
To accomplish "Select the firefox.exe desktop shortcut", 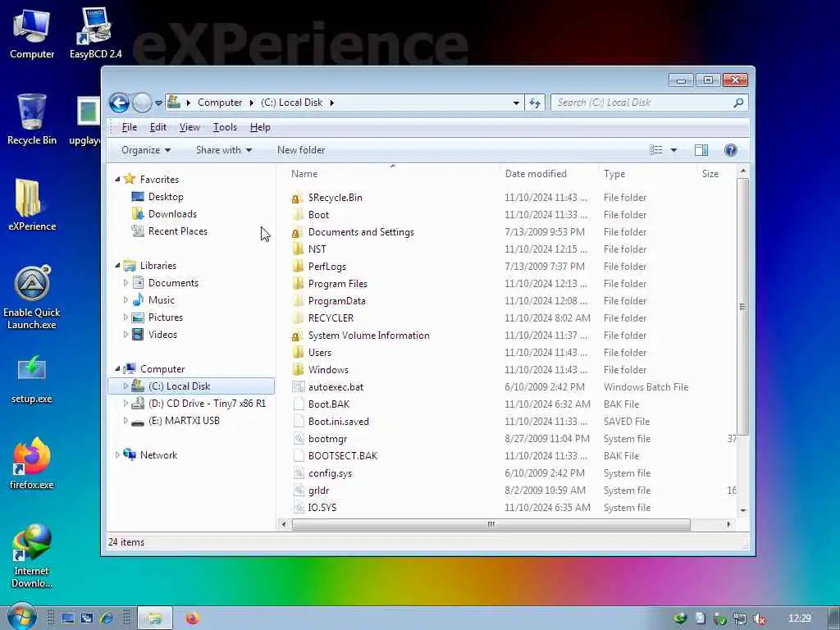I will 32,463.
